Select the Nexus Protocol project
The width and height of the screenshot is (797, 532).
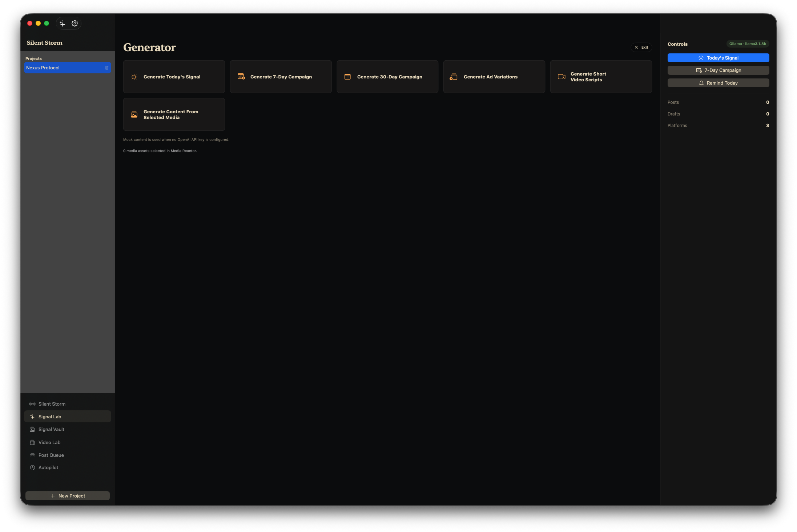click(68, 68)
